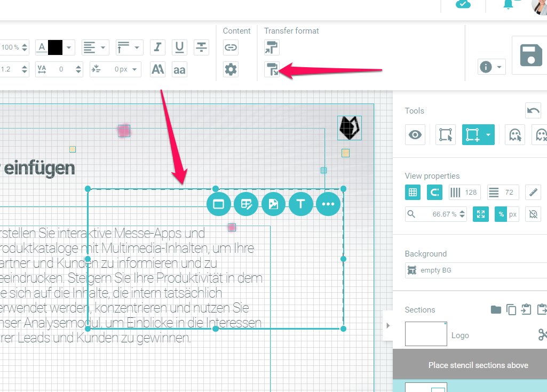This screenshot has width=547, height=392.
Task: Click the copy format paint roller icon
Action: pos(272,47)
